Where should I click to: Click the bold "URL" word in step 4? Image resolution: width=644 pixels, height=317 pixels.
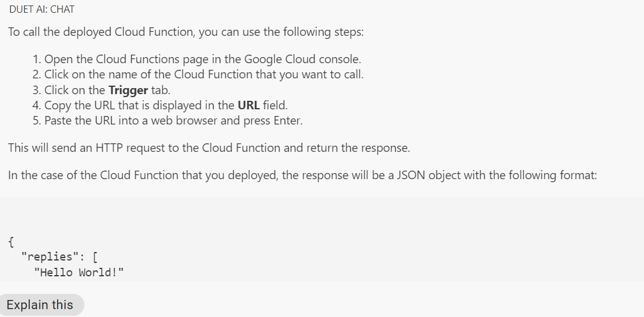pos(249,106)
